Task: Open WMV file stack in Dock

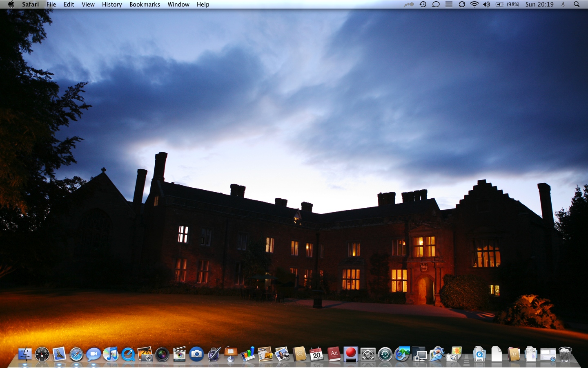Action: (x=479, y=354)
